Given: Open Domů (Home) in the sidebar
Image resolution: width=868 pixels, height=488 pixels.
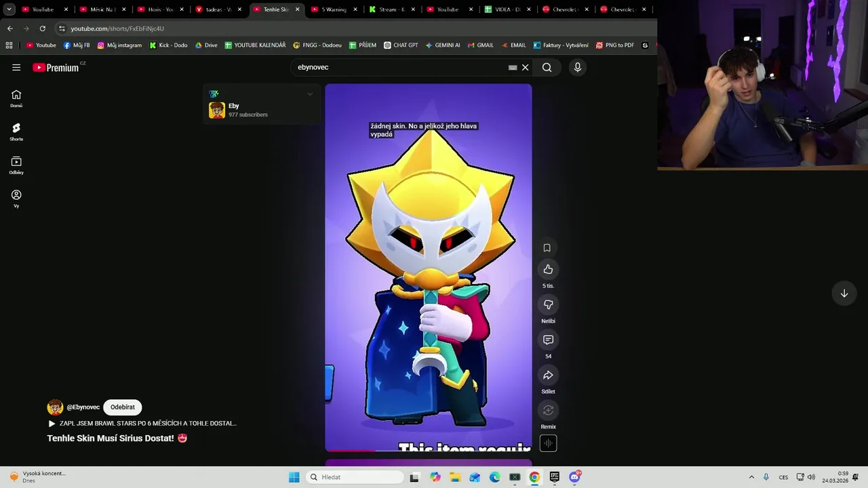Looking at the screenshot, I should pos(16,98).
